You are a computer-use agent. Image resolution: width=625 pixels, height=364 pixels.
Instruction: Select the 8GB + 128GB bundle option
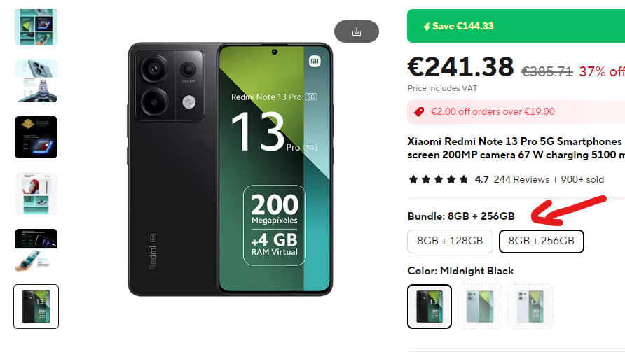[450, 241]
